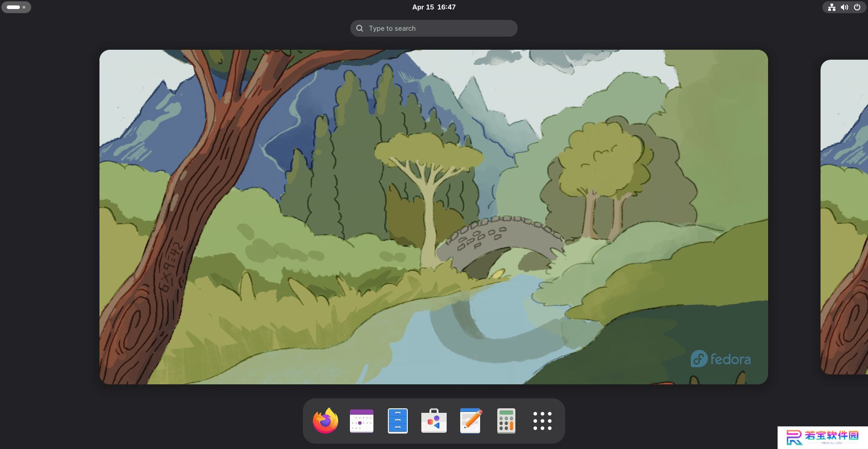
Task: Click the network status icon
Action: pyautogui.click(x=832, y=7)
